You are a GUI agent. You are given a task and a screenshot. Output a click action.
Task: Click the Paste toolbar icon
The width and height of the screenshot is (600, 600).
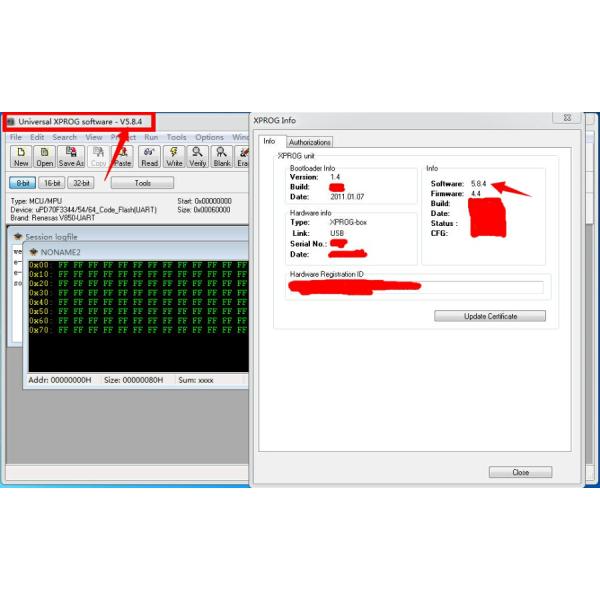123,155
